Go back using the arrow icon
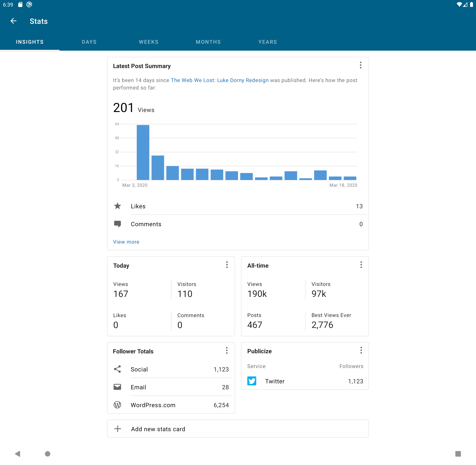 [x=13, y=21]
